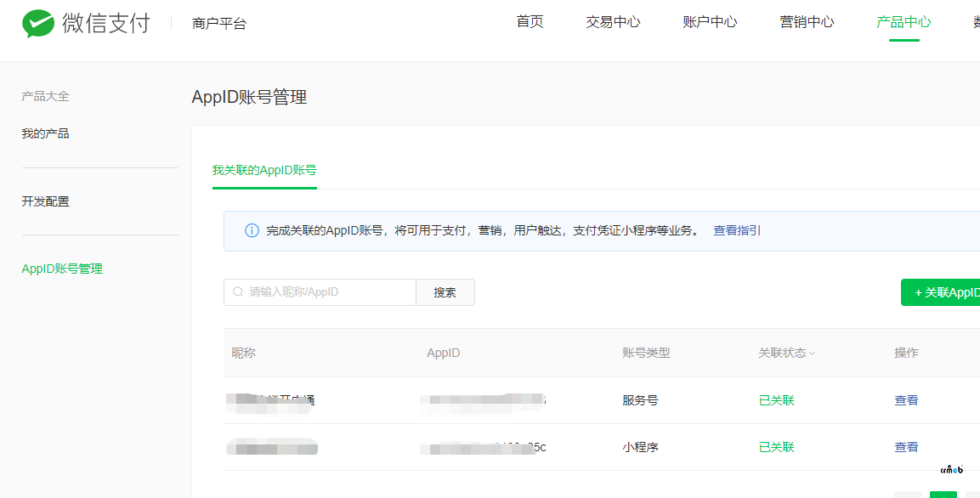
Task: Open 我的产品 in the sidebar
Action: click(x=45, y=133)
